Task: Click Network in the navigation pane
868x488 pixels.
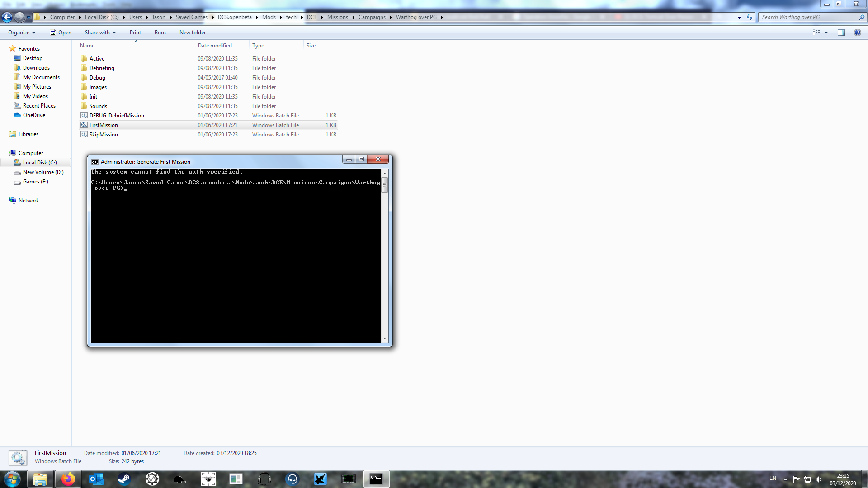Action: pyautogui.click(x=28, y=201)
